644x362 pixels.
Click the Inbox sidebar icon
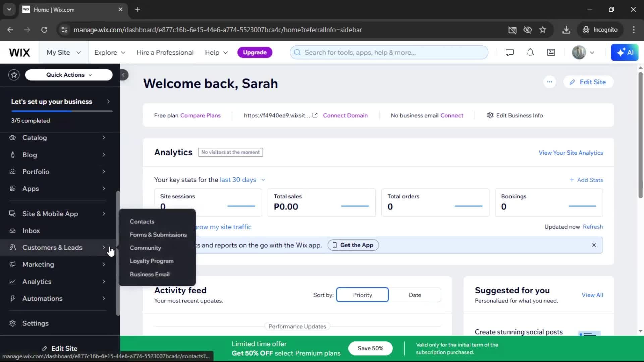[13, 231]
